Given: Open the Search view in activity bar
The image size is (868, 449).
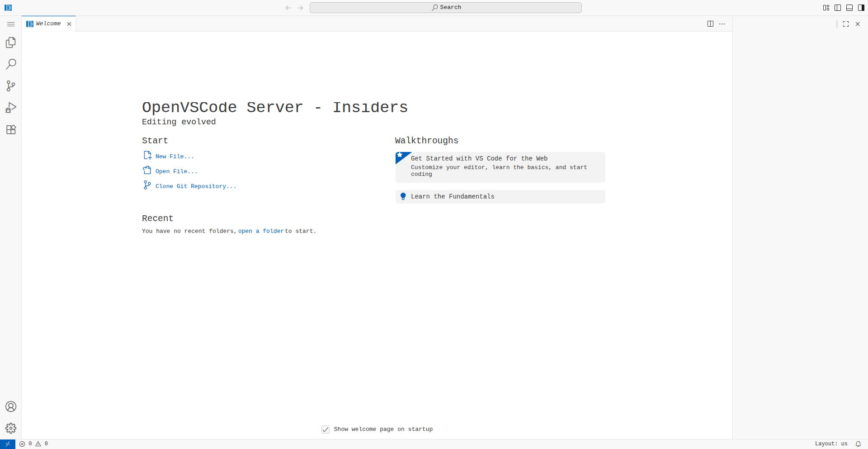Looking at the screenshot, I should (11, 64).
